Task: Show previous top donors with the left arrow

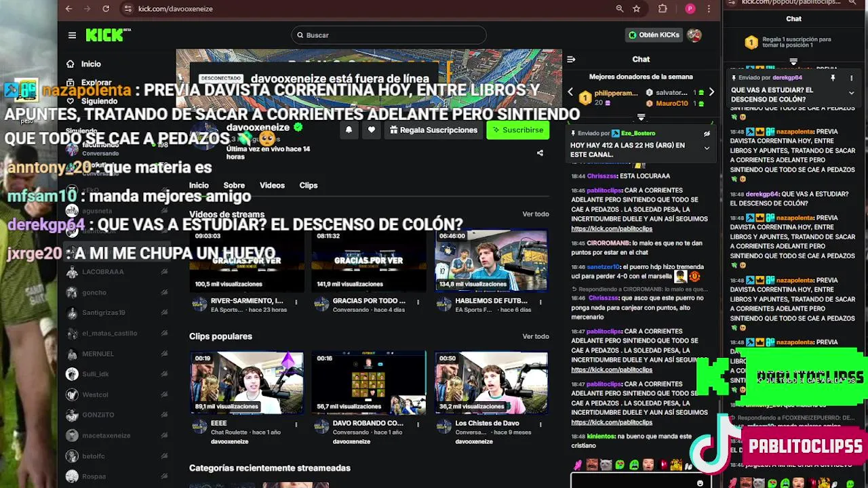Action: [x=570, y=92]
